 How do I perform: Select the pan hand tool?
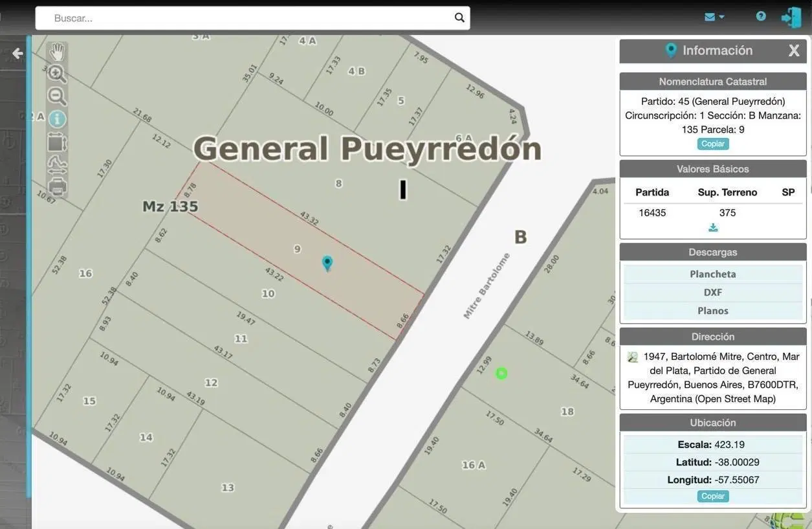57,52
